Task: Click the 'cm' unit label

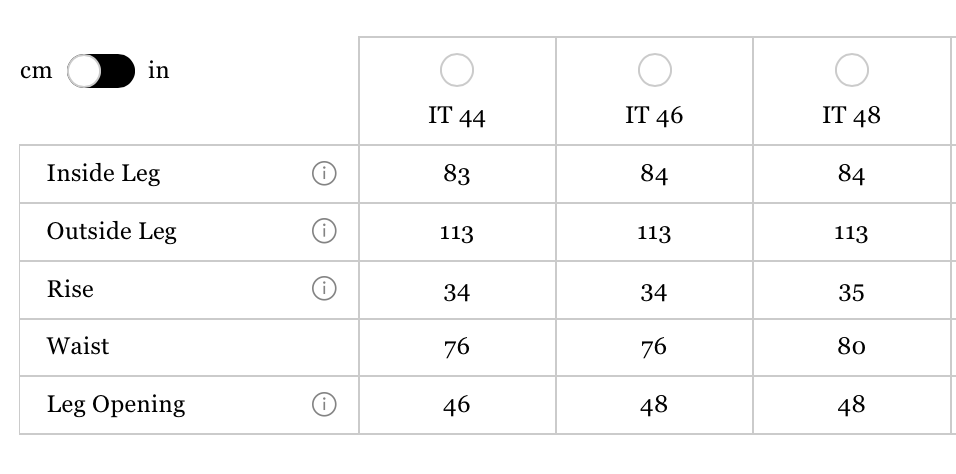Action: pos(36,71)
